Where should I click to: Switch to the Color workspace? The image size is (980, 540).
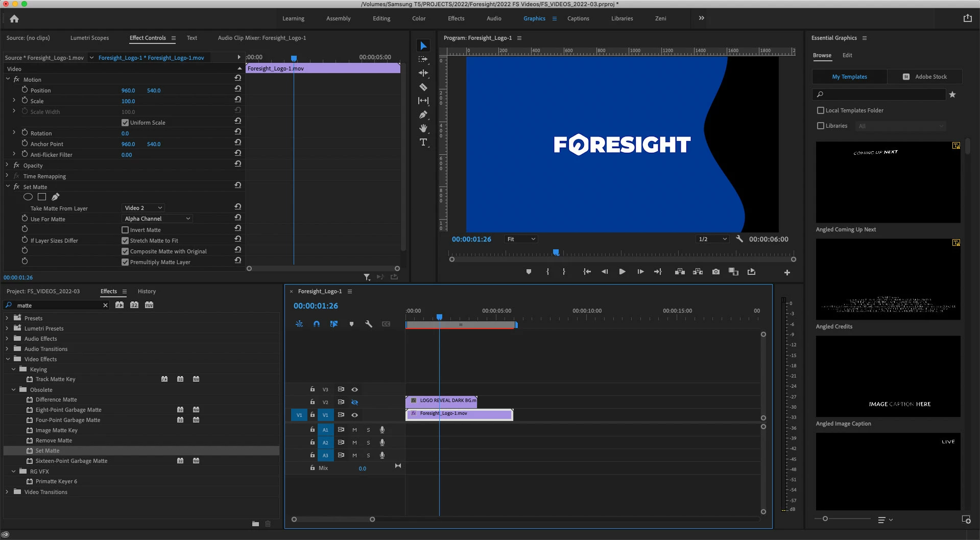[x=419, y=18]
